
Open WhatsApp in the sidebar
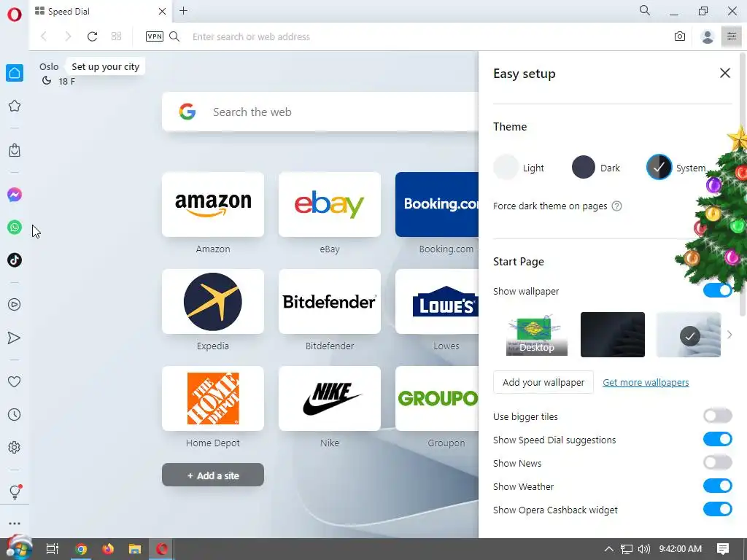tap(15, 227)
